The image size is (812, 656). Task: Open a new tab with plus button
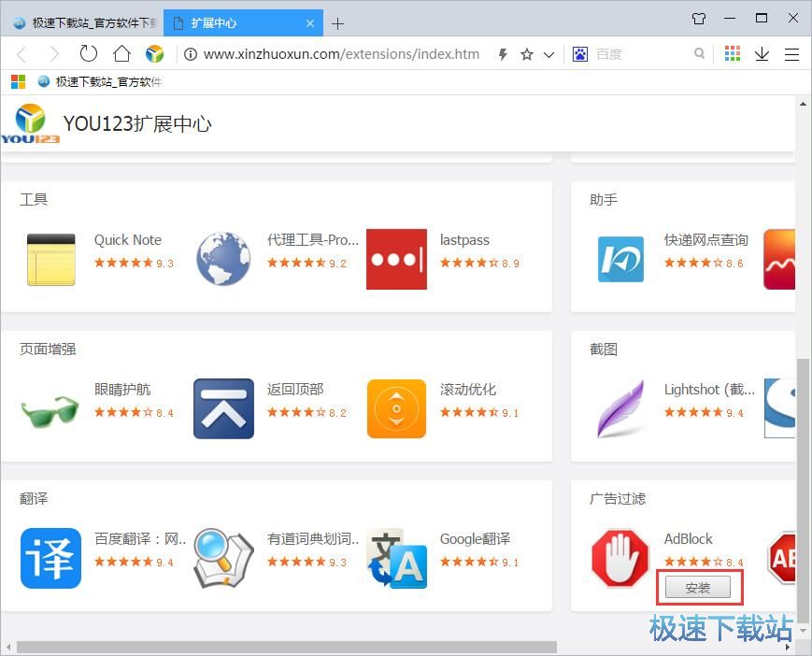click(x=337, y=23)
